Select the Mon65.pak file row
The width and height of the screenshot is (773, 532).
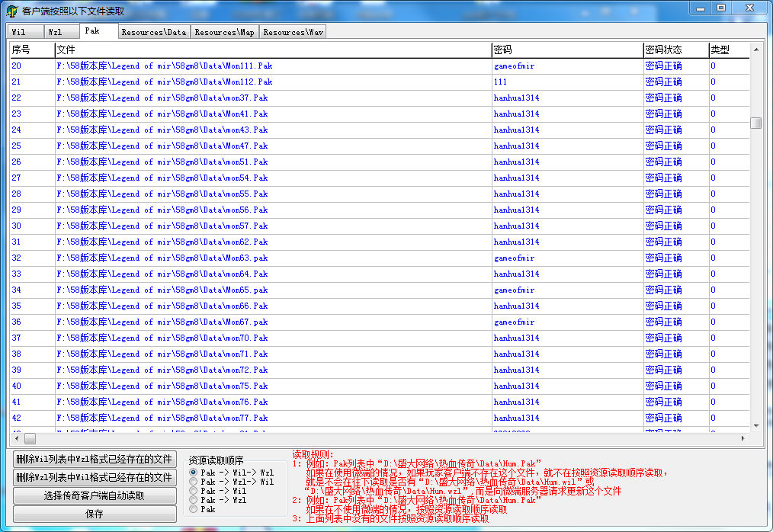point(380,290)
